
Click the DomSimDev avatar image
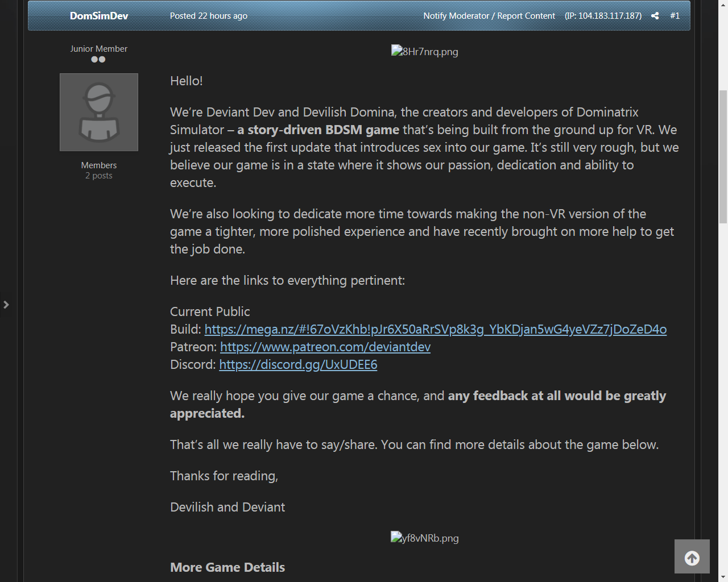[99, 113]
